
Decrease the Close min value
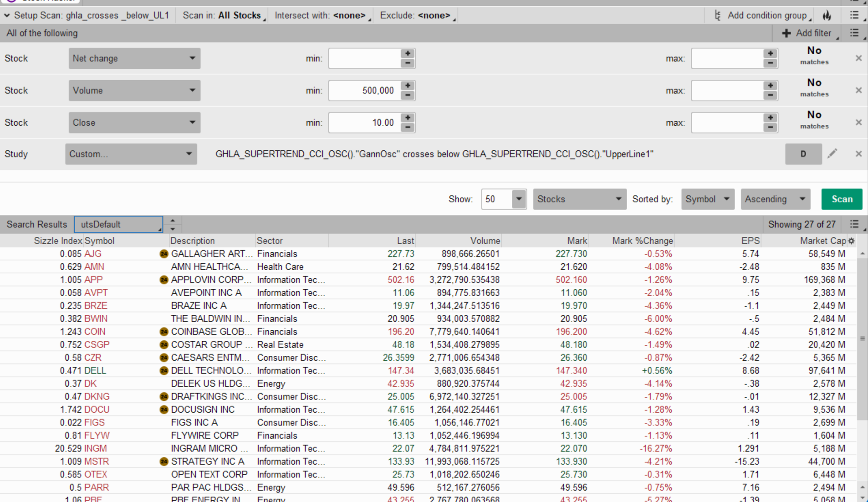[x=408, y=128]
